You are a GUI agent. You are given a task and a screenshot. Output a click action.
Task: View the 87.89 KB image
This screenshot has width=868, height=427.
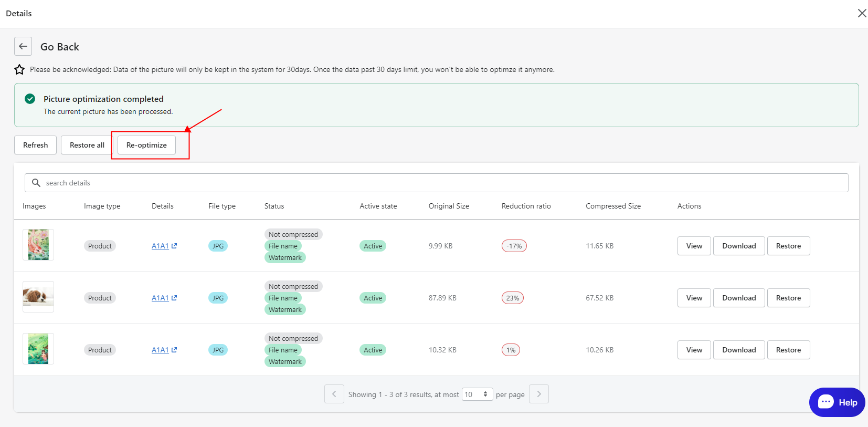694,298
